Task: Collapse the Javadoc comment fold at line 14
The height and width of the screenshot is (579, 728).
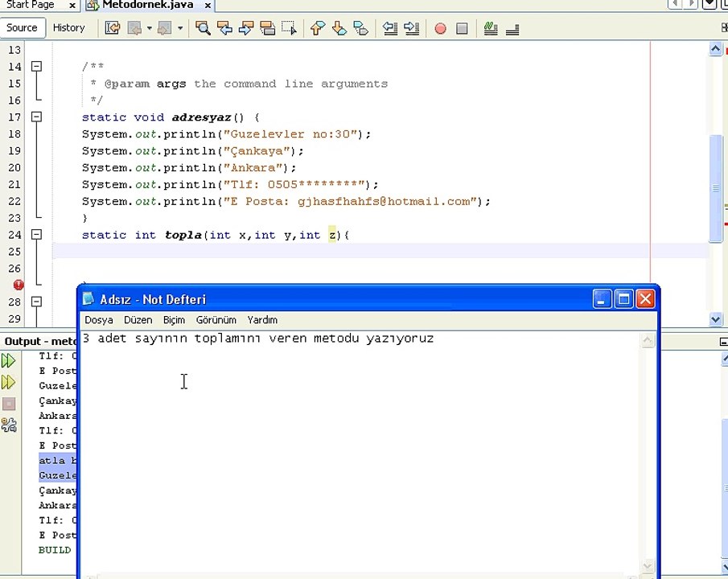Action: point(36,67)
